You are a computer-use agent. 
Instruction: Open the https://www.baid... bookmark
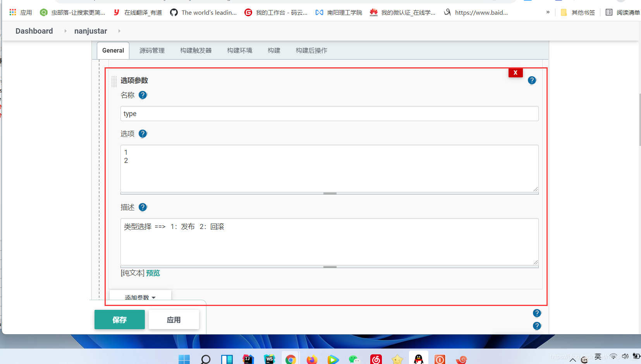[476, 12]
